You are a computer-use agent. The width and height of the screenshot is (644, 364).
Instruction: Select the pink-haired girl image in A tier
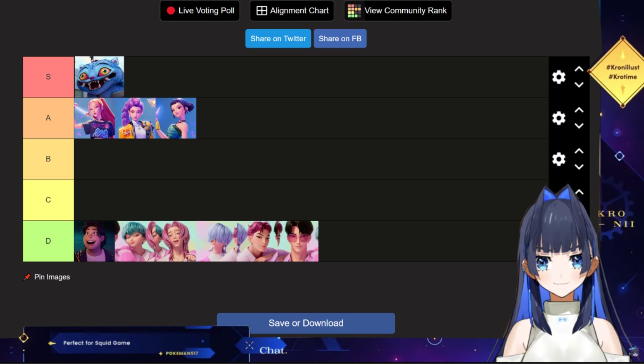[x=95, y=118]
